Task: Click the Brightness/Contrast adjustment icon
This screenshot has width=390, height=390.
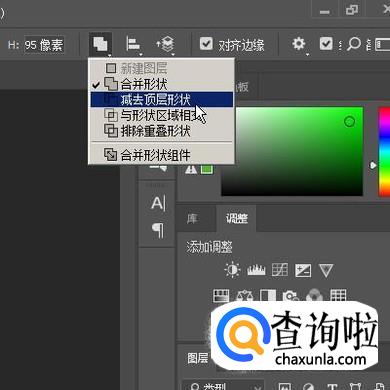Action: pos(232,270)
